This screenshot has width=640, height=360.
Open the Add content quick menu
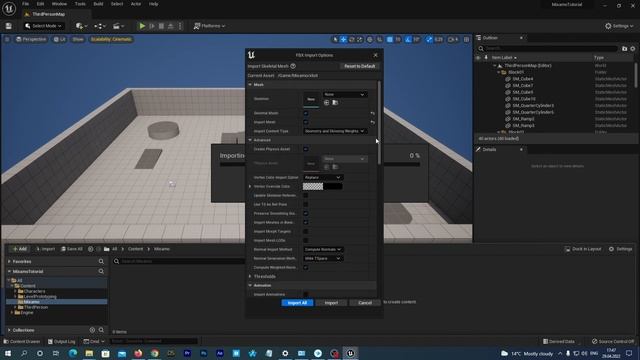pos(81,26)
